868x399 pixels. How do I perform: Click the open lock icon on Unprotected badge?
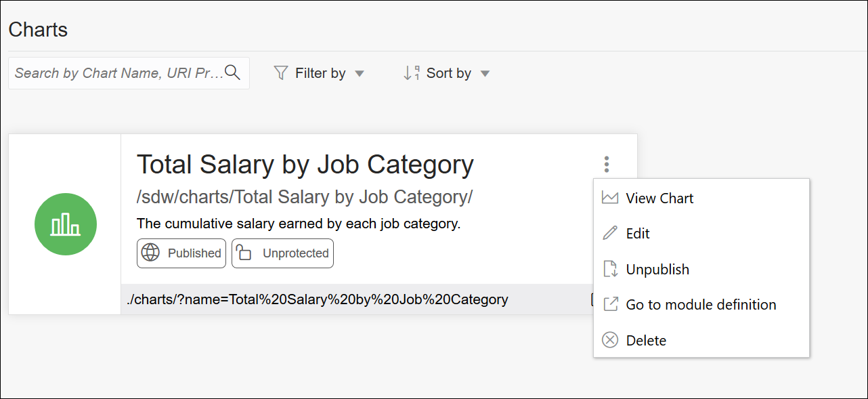[x=244, y=253]
